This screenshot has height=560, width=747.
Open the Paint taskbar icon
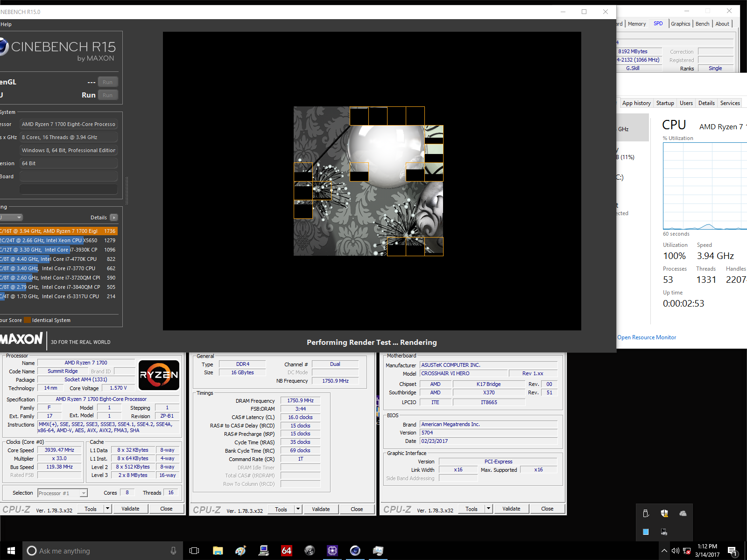(240, 551)
